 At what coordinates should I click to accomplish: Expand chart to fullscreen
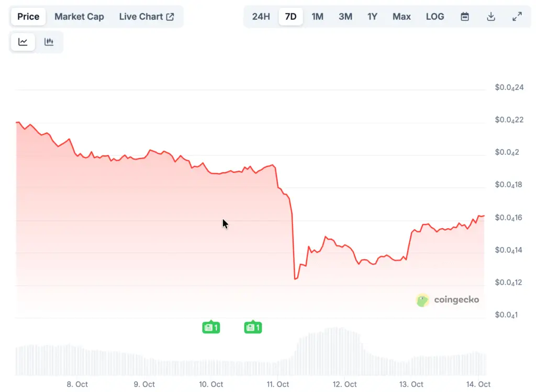click(517, 16)
